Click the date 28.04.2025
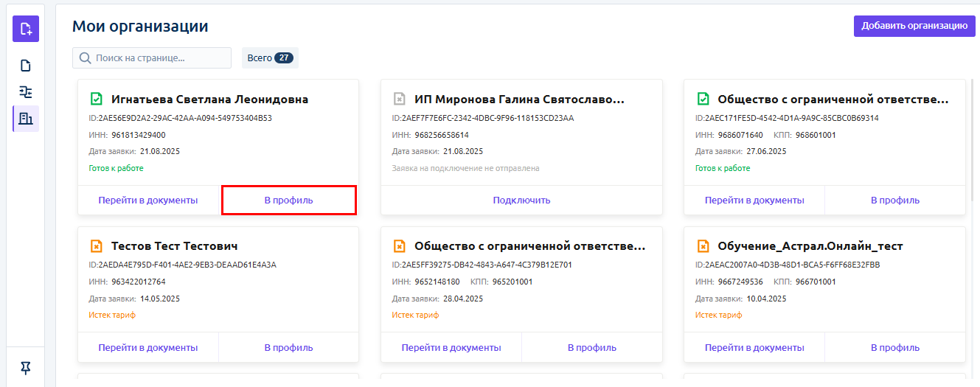 click(x=463, y=299)
